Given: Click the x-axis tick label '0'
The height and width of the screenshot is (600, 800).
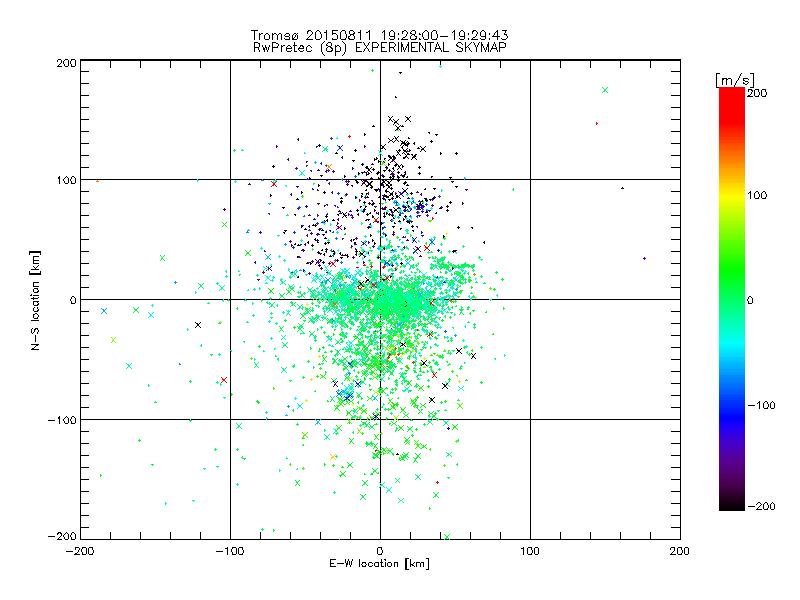Looking at the screenshot, I should [380, 551].
